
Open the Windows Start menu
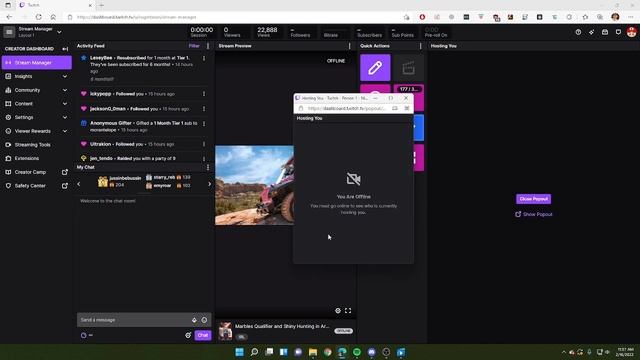pyautogui.click(x=240, y=352)
